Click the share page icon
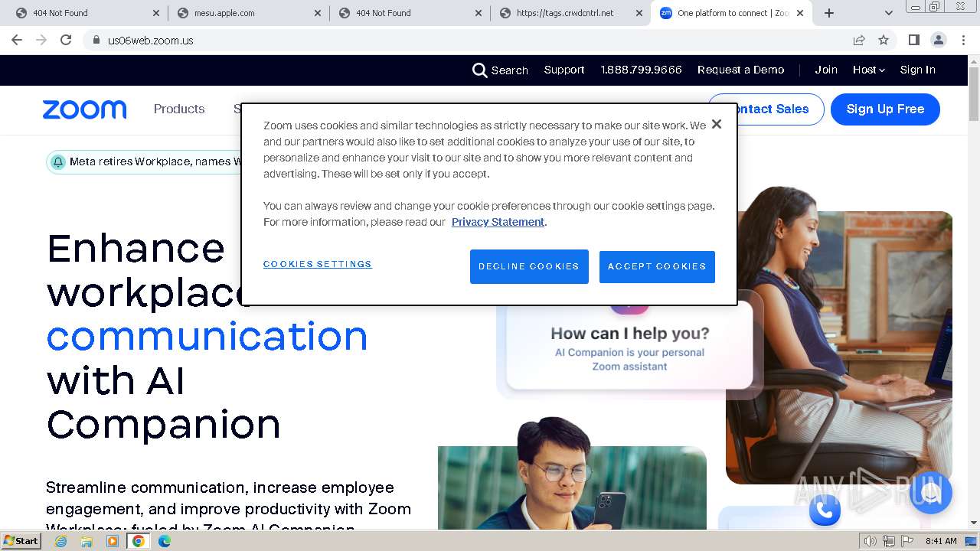 click(x=859, y=41)
